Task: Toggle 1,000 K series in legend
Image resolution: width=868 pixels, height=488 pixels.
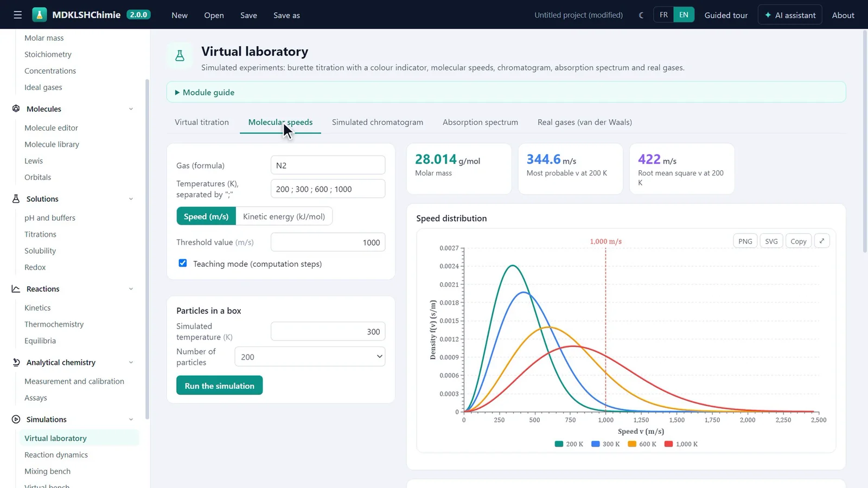Action: pos(681,444)
